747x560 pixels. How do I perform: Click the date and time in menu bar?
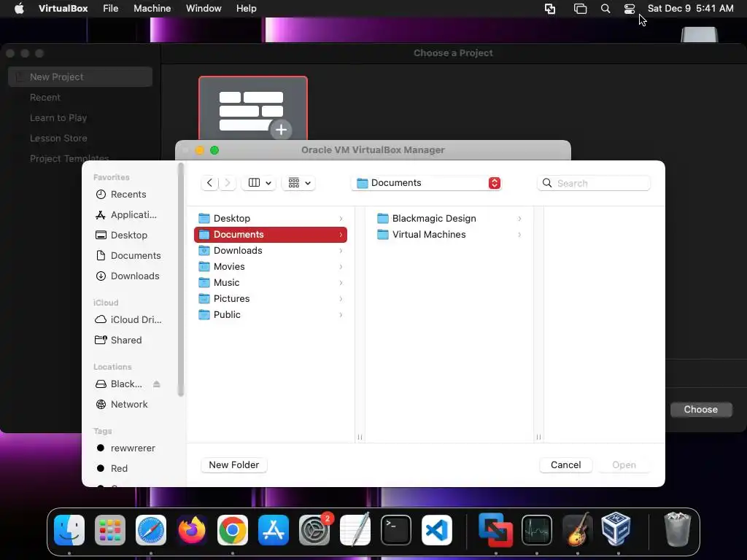690,9
